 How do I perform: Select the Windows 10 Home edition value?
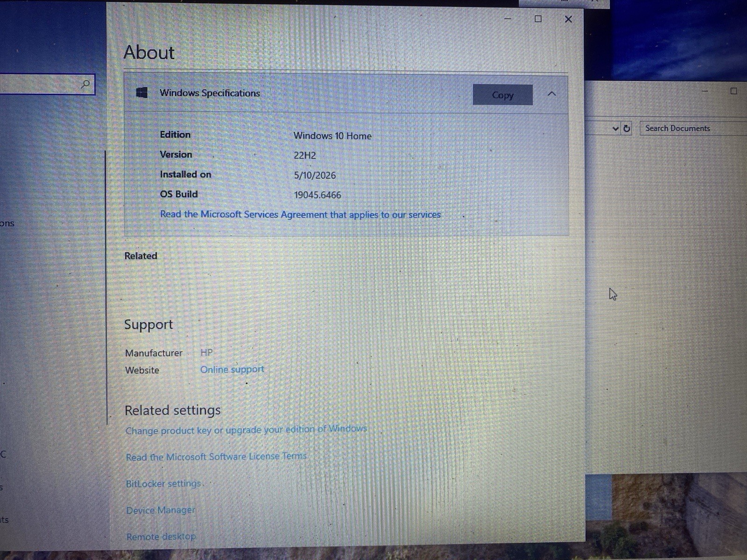coord(332,136)
